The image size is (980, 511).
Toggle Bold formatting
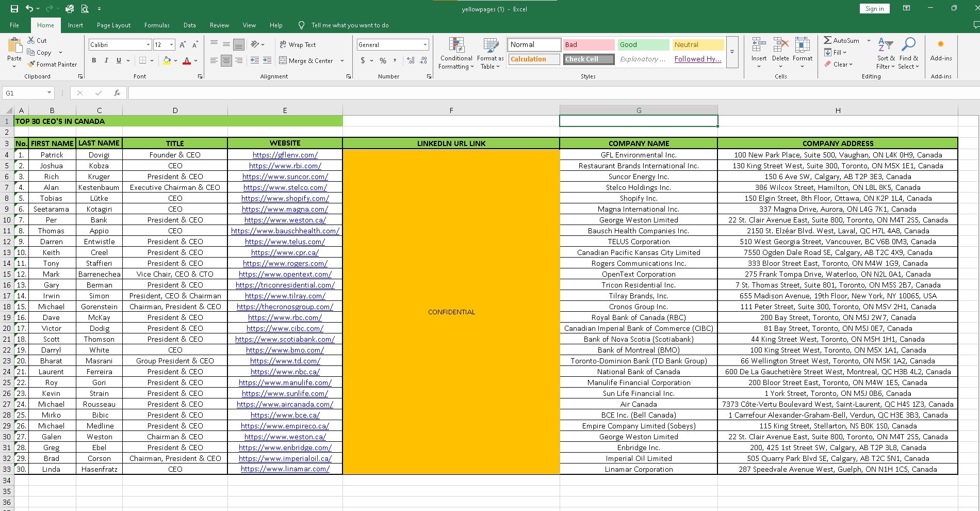(x=94, y=60)
